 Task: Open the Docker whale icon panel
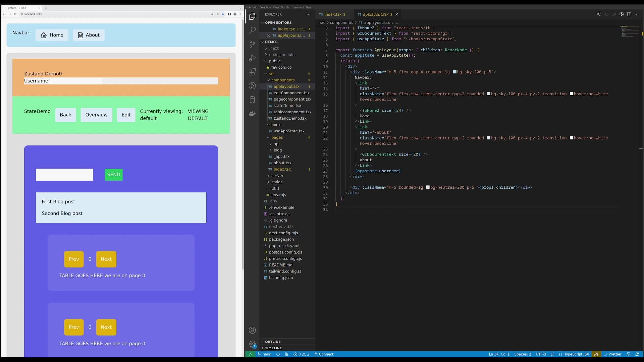(x=252, y=114)
